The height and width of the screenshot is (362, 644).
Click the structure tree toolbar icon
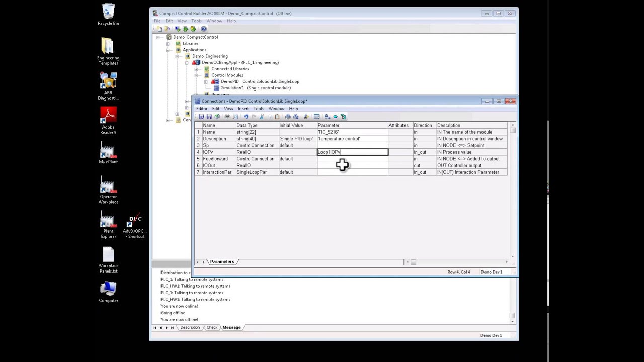point(344,117)
